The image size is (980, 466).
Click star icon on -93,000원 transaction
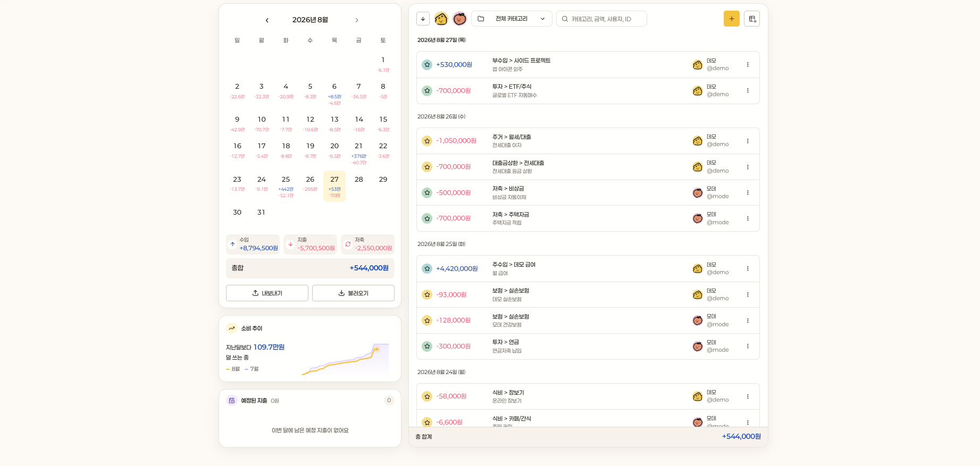click(427, 294)
